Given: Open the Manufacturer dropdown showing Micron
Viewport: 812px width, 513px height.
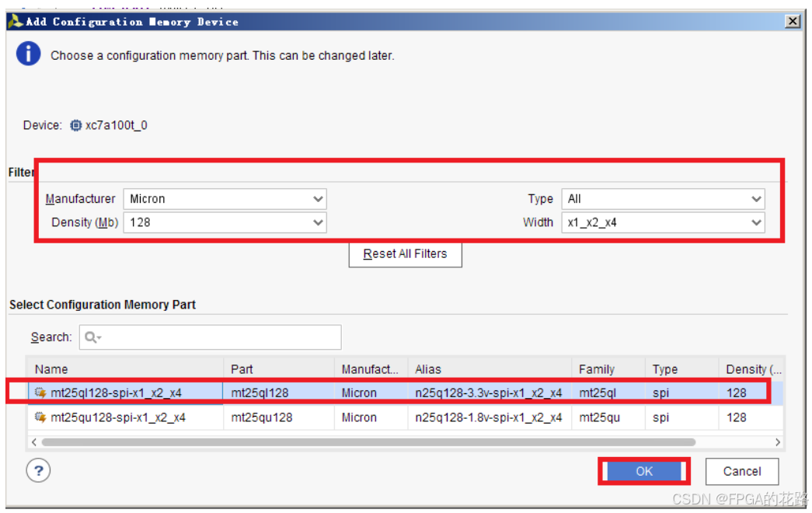Looking at the screenshot, I should 225,199.
